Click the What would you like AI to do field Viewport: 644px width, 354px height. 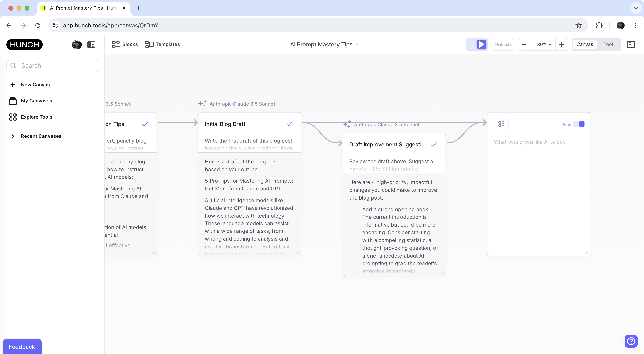point(529,142)
